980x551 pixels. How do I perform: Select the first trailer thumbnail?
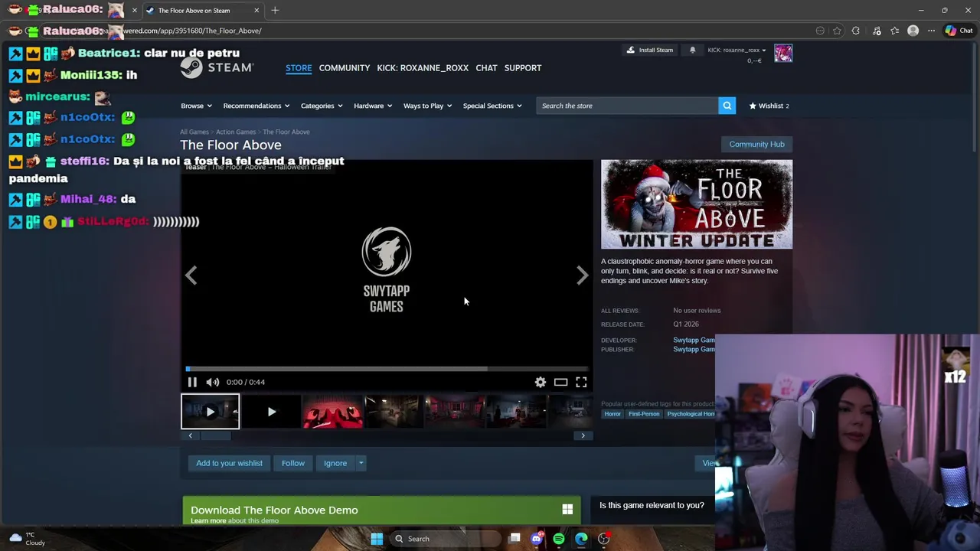click(210, 412)
